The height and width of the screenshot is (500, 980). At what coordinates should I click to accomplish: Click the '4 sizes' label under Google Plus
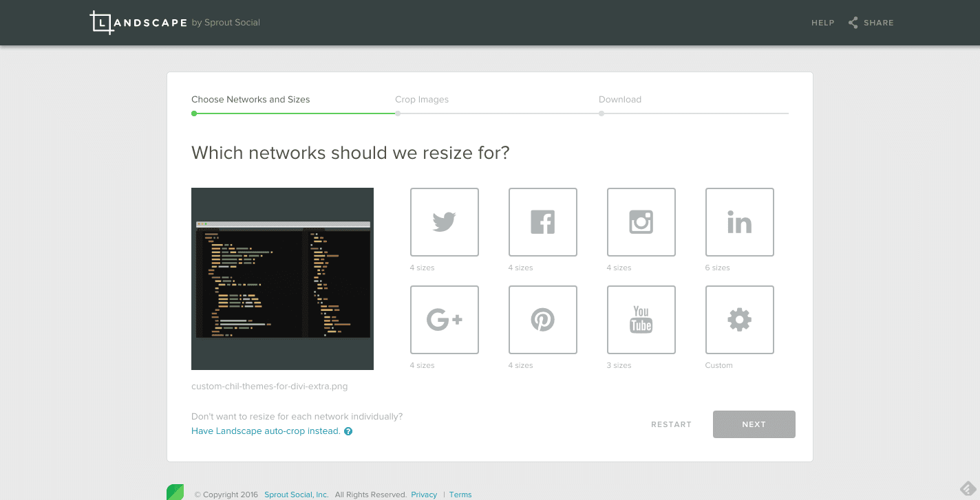point(423,365)
